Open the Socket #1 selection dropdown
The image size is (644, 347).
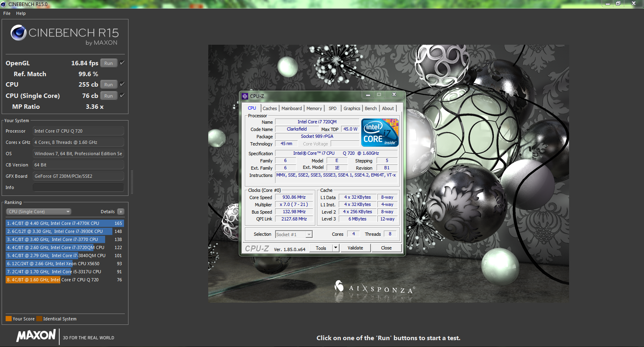click(x=294, y=235)
